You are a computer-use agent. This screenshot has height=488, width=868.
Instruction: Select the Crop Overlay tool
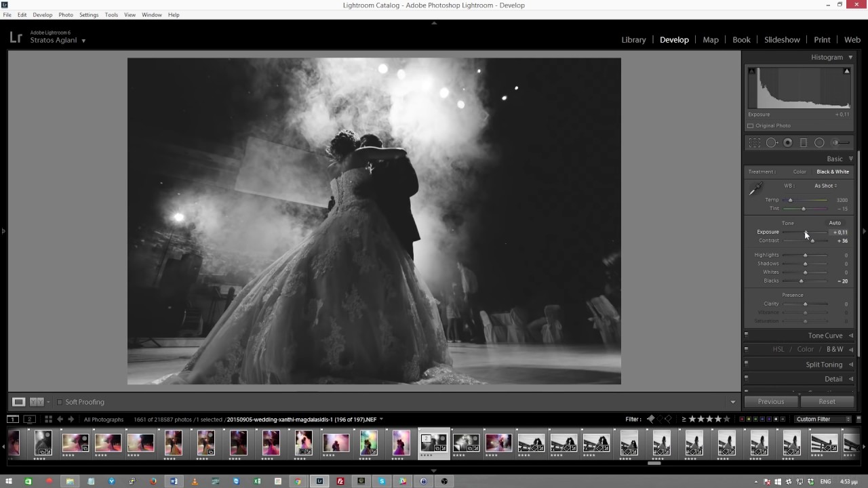(755, 143)
